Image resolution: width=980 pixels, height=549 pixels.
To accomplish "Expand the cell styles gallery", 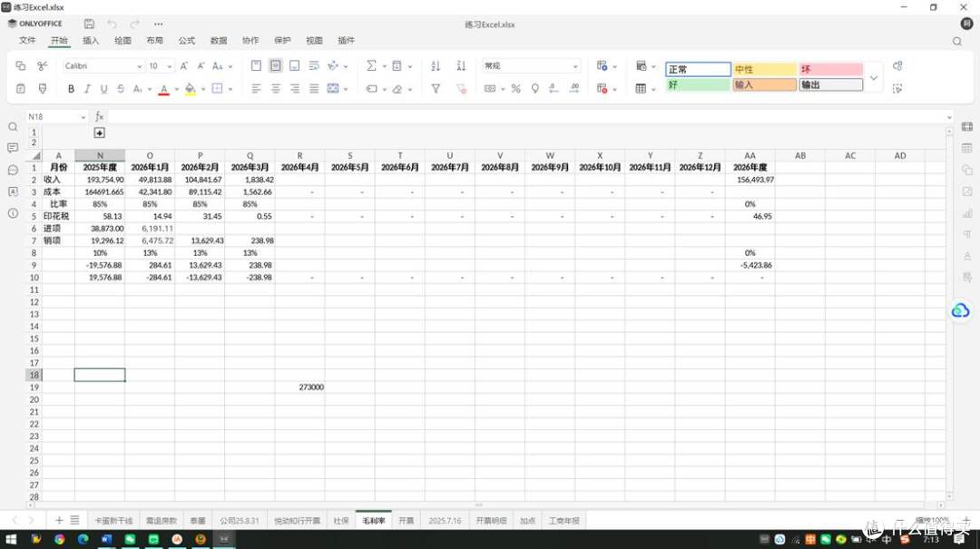I will click(874, 77).
